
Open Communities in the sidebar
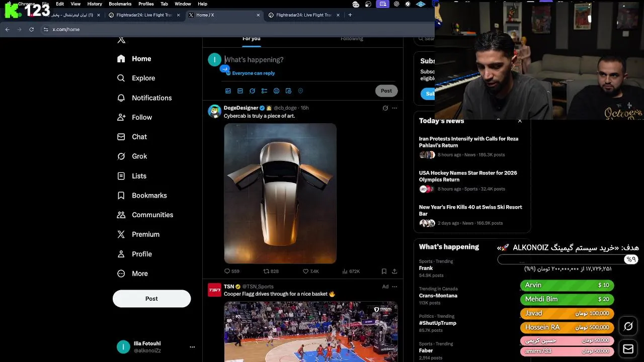pos(145,215)
